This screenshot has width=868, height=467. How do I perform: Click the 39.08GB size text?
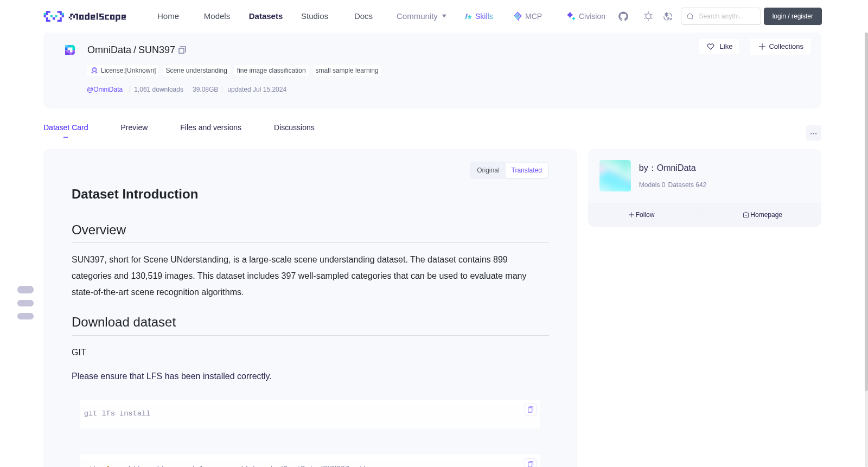[205, 89]
